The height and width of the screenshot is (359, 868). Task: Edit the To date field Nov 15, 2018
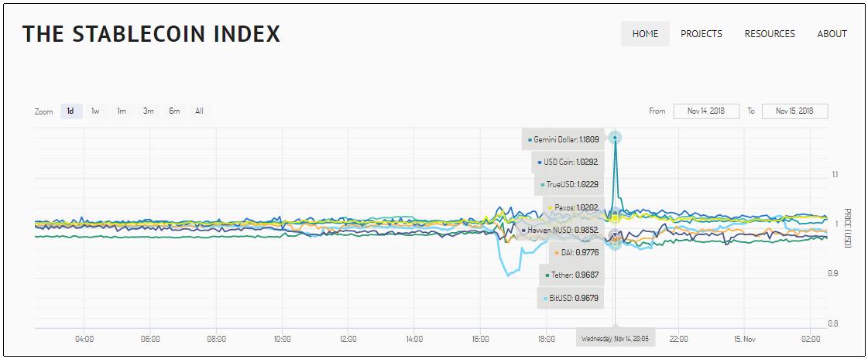click(x=794, y=111)
